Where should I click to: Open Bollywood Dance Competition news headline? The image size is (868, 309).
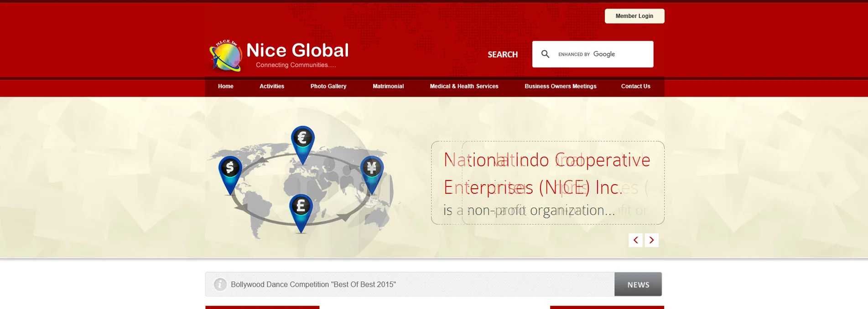(313, 284)
